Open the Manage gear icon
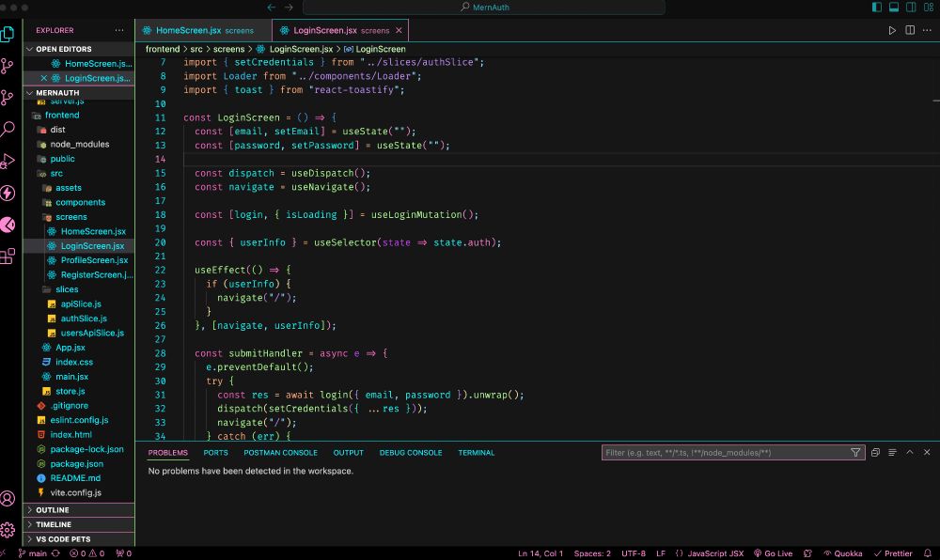The height and width of the screenshot is (560, 940). [x=8, y=530]
